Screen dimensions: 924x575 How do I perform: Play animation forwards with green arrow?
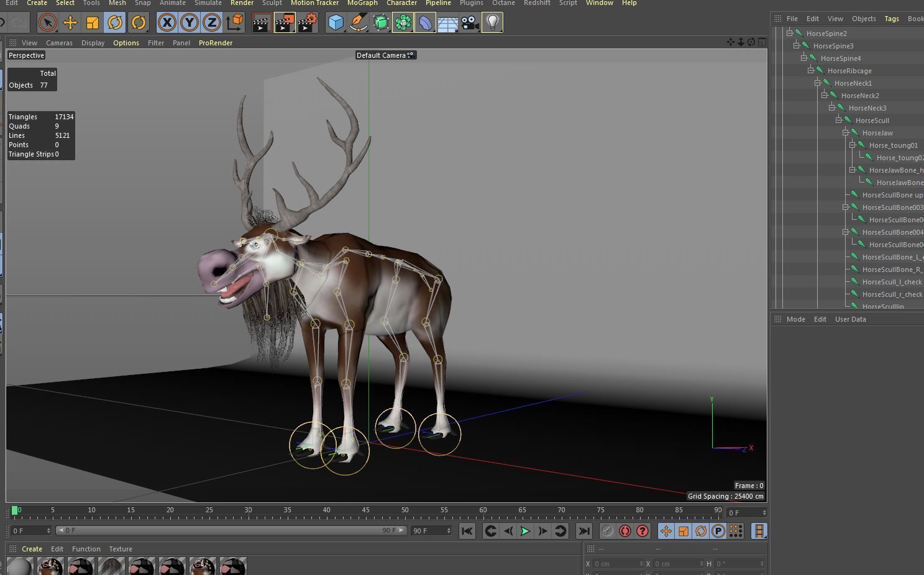click(525, 531)
